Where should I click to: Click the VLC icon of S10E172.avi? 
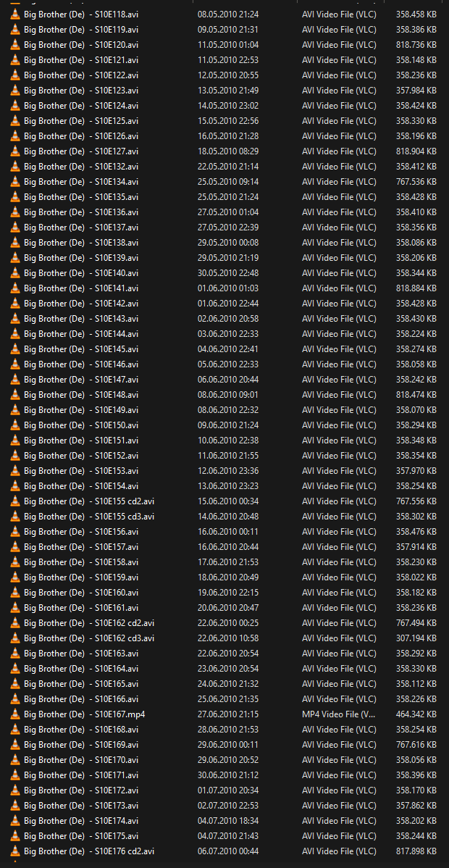coord(15,790)
